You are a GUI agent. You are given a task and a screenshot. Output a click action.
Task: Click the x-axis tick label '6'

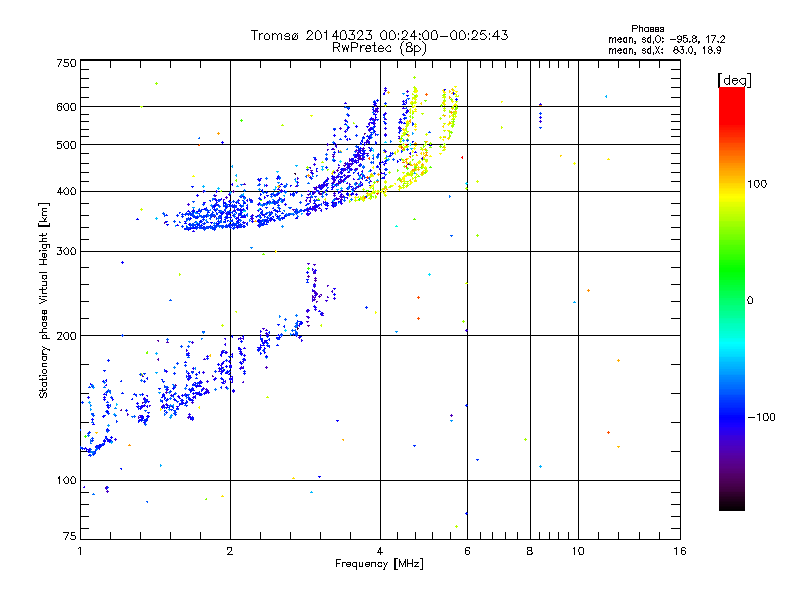(x=467, y=551)
